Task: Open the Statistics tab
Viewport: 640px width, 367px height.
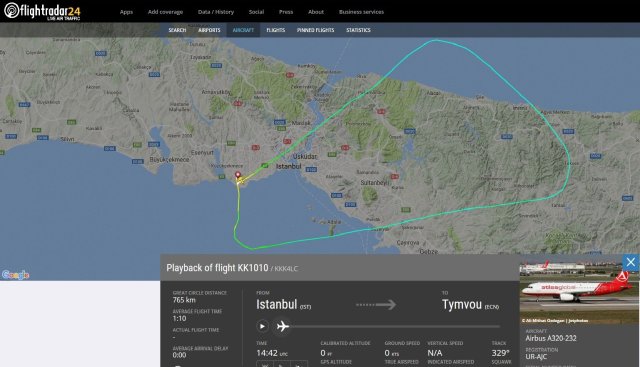Action: 358,30
